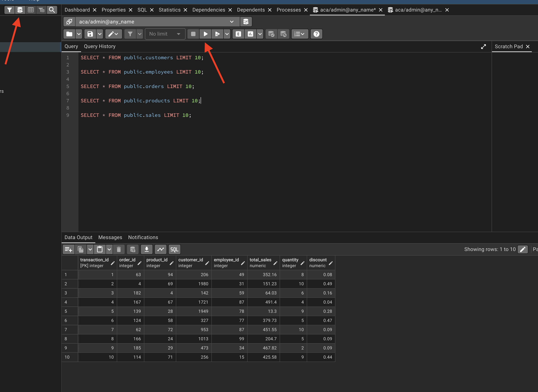Click the Notifications tab label
The image size is (538, 392).
[x=143, y=237]
